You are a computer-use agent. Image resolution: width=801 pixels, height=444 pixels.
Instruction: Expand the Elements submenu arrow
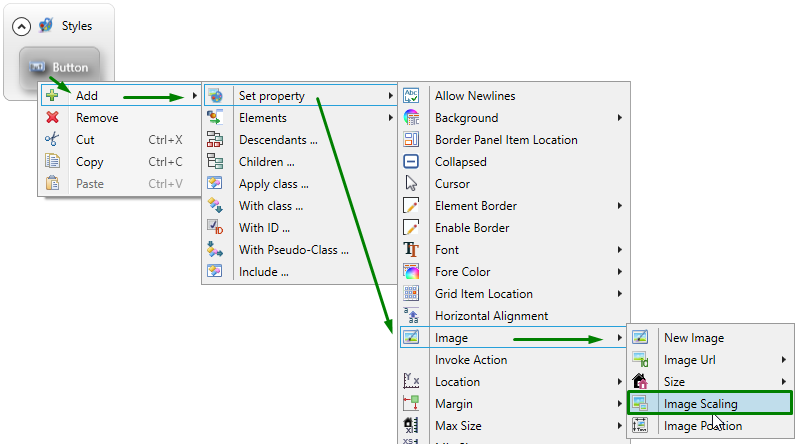point(390,118)
